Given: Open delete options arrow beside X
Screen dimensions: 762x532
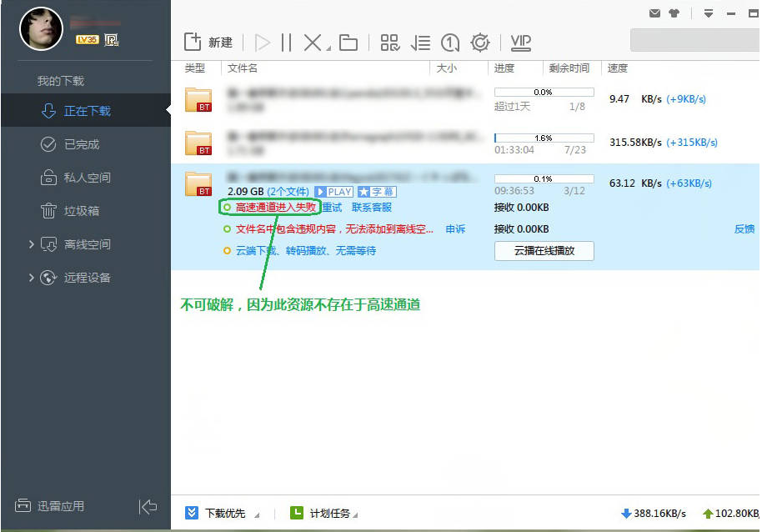Looking at the screenshot, I should pyautogui.click(x=328, y=48).
